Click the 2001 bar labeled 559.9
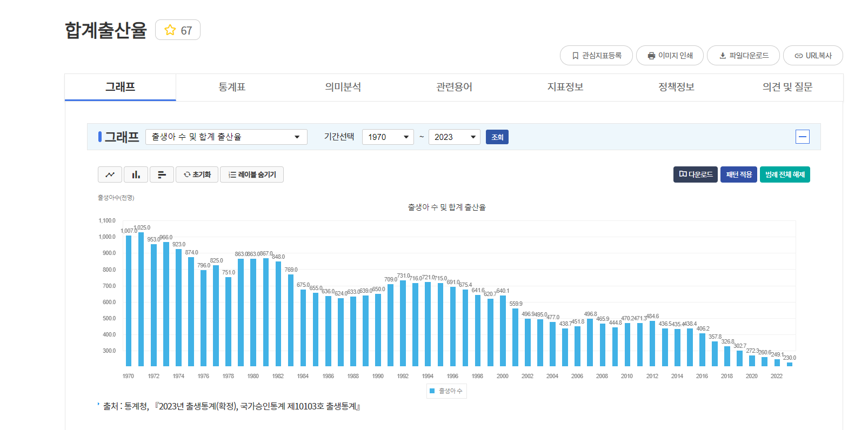Image resolution: width=868 pixels, height=430 pixels. click(515, 337)
